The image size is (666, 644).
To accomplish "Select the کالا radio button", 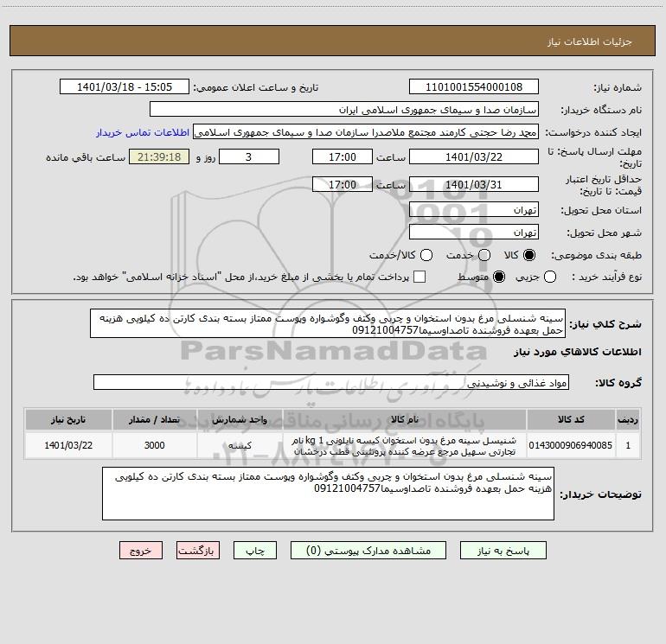I will coord(529,255).
